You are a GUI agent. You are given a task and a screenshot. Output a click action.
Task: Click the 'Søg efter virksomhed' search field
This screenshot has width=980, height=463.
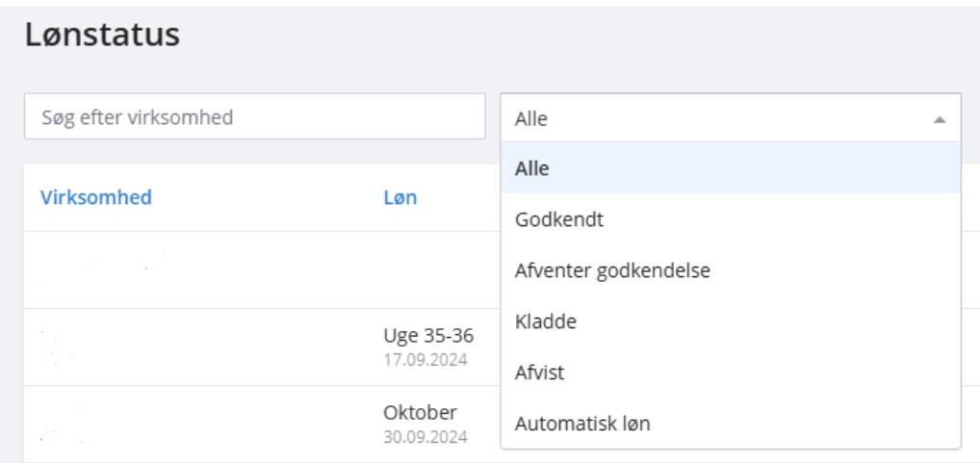tap(254, 116)
